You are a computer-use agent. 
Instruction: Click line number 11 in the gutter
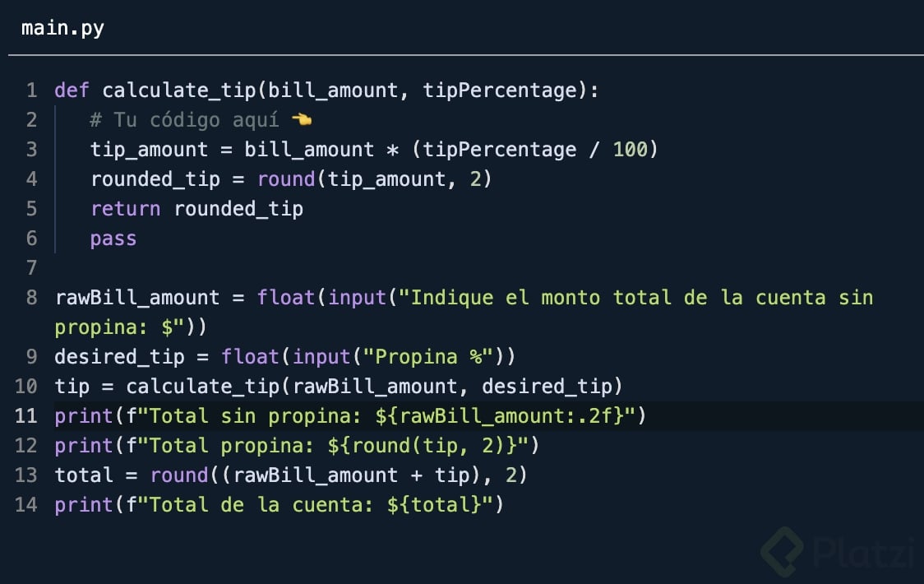26,416
